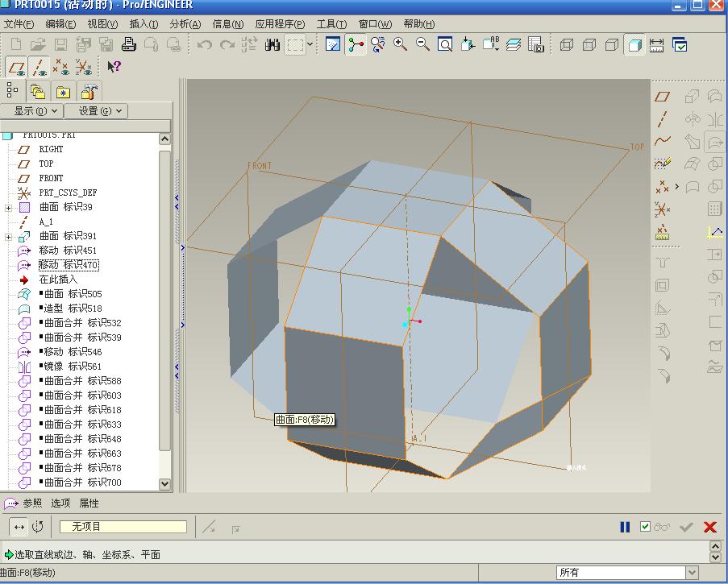Open the 显示(O) dropdown
The height and width of the screenshot is (584, 728).
tap(31, 111)
